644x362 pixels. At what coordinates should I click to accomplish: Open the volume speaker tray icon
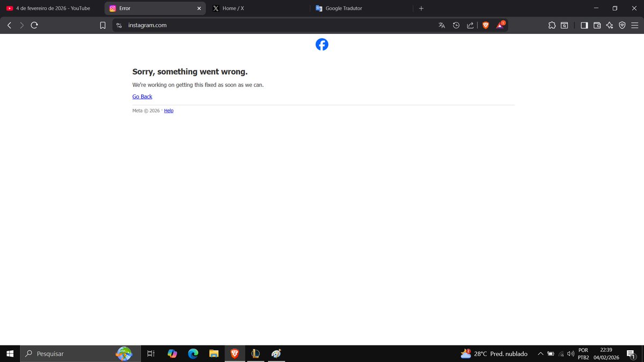pos(570,353)
